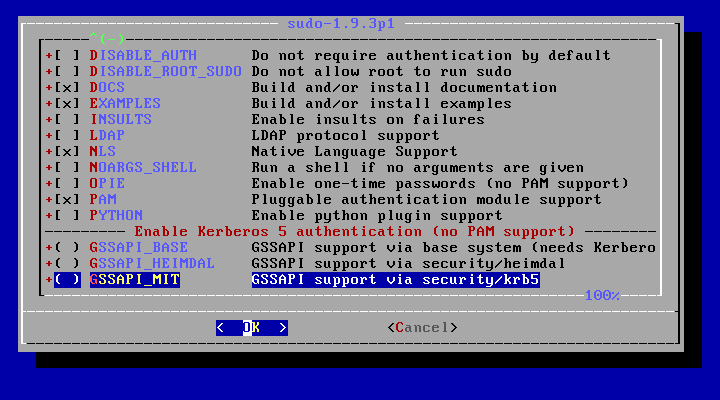Click the DOCS option label
Viewport: 720px width, 400px height.
(107, 88)
